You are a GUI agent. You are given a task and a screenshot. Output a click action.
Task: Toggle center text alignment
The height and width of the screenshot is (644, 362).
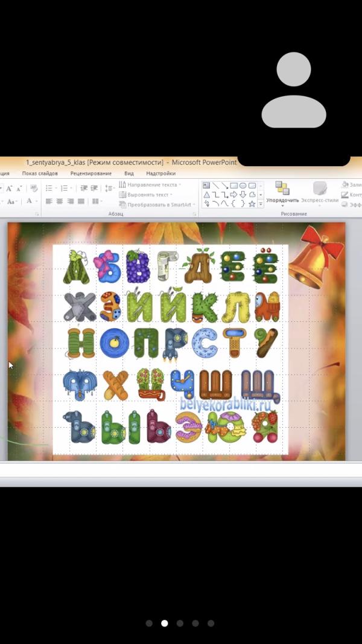click(x=60, y=201)
